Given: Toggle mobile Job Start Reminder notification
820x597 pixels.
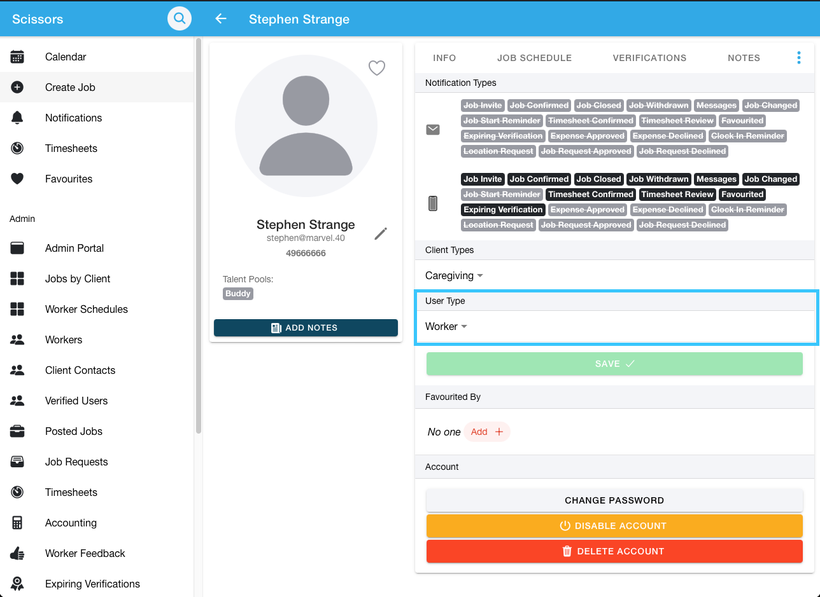Looking at the screenshot, I should [502, 194].
